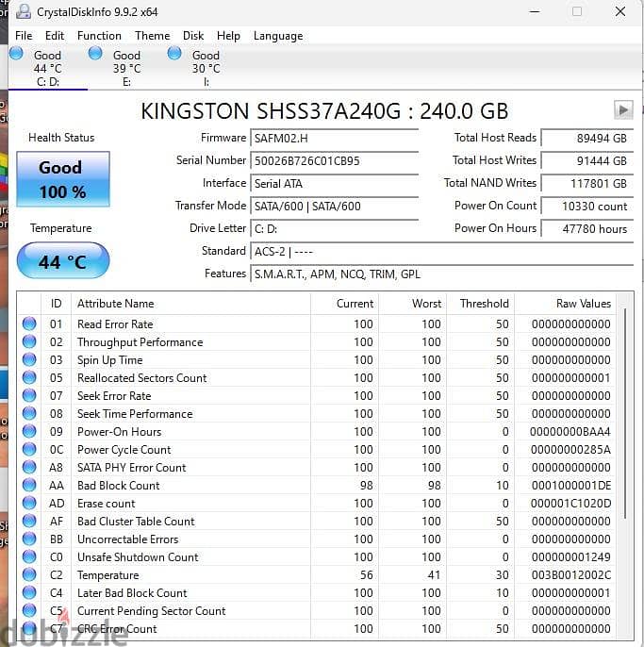This screenshot has width=644, height=647.
Task: Click the Health Status label
Action: point(61,138)
